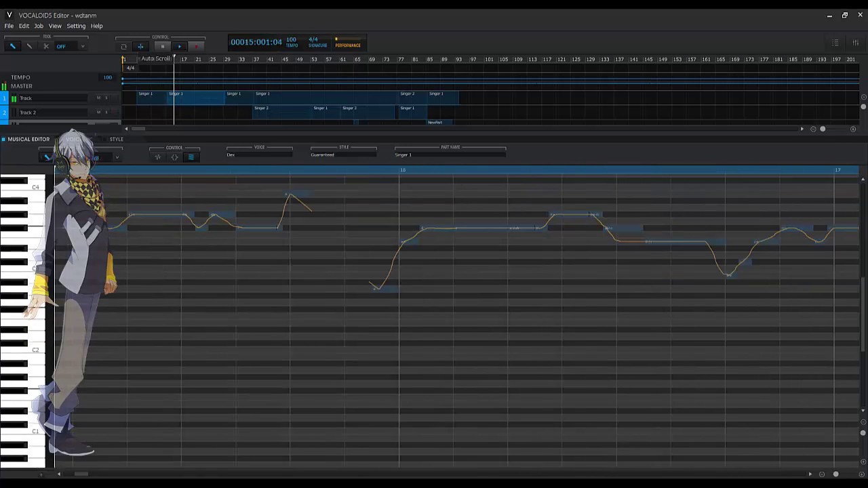Solo Track 2 with S button

tap(106, 113)
